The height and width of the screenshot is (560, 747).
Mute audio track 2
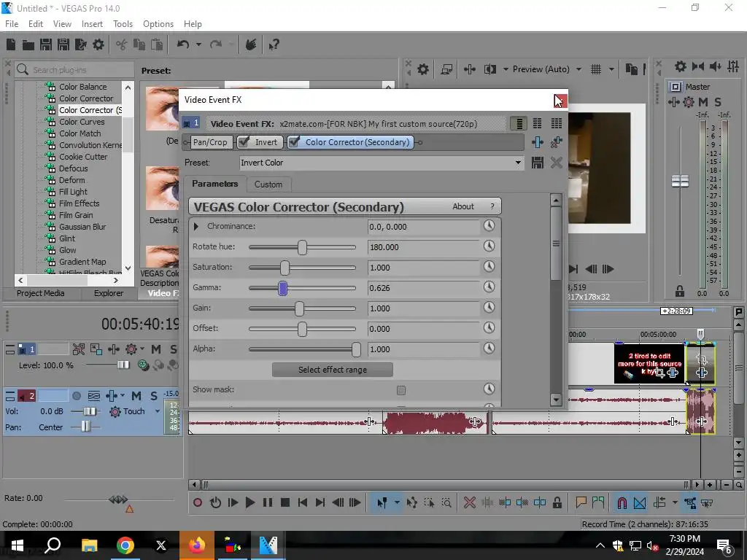[x=136, y=396]
